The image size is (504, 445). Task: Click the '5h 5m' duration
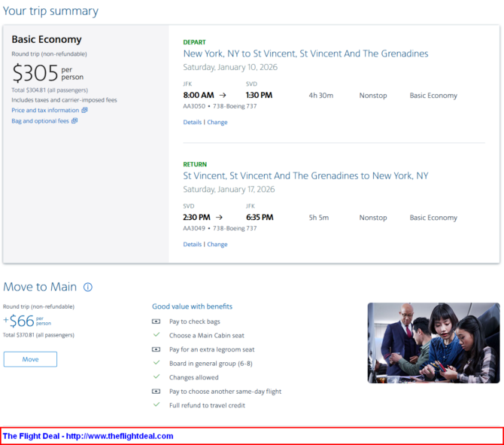[x=319, y=218]
